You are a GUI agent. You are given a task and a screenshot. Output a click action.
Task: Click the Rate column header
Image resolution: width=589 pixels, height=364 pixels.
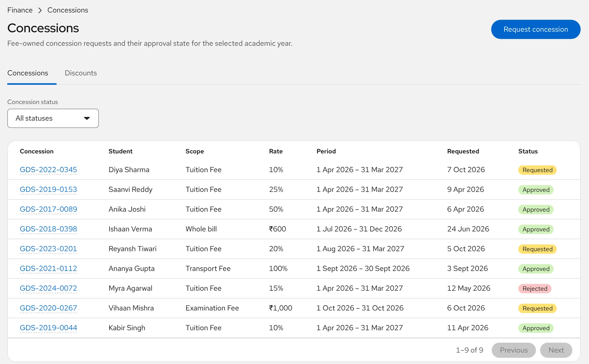pos(276,151)
